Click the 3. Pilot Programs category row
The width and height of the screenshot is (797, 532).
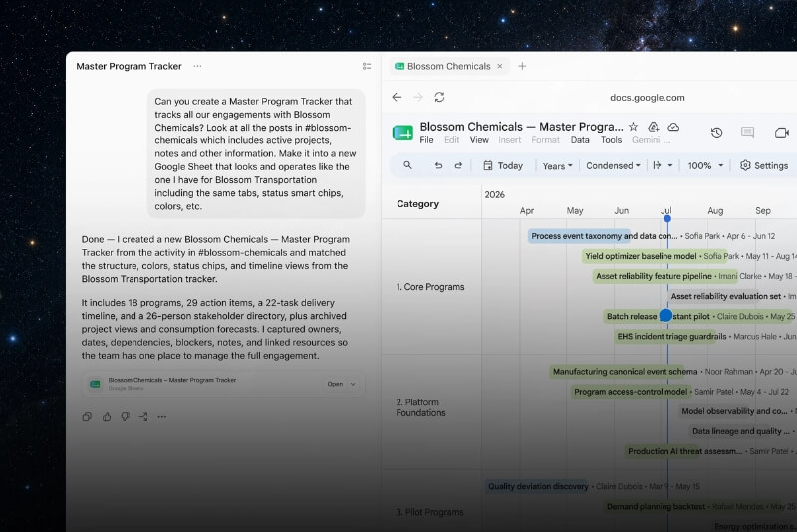pos(429,512)
